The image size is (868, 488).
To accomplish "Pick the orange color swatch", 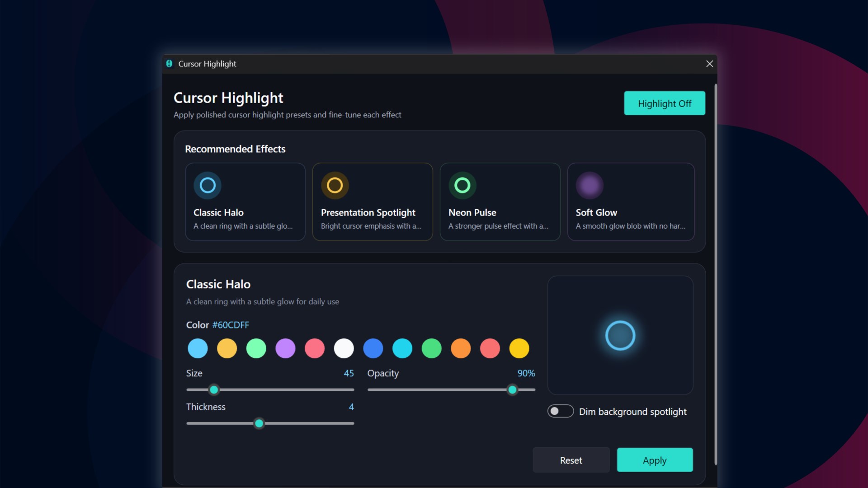I will click(461, 348).
